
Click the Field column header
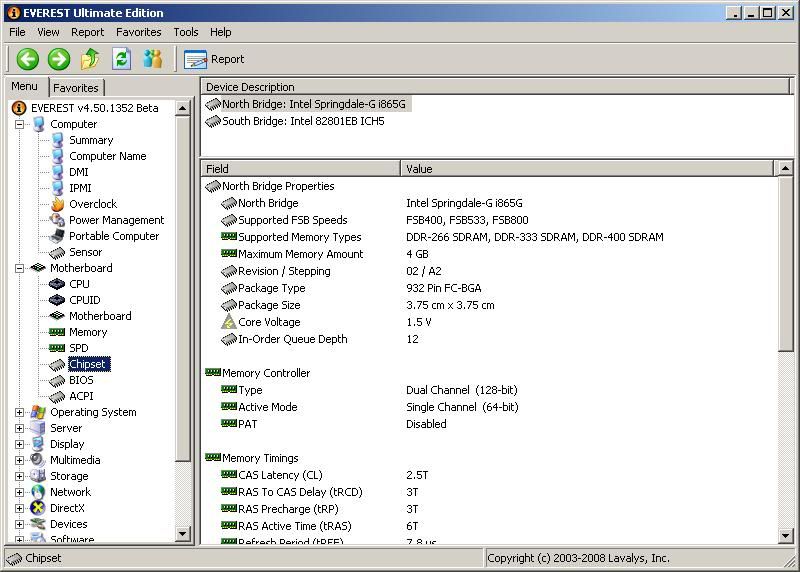click(x=301, y=168)
